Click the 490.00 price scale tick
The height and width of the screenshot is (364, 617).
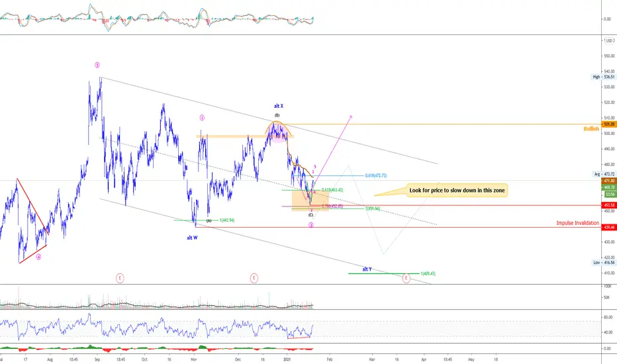[x=609, y=149]
